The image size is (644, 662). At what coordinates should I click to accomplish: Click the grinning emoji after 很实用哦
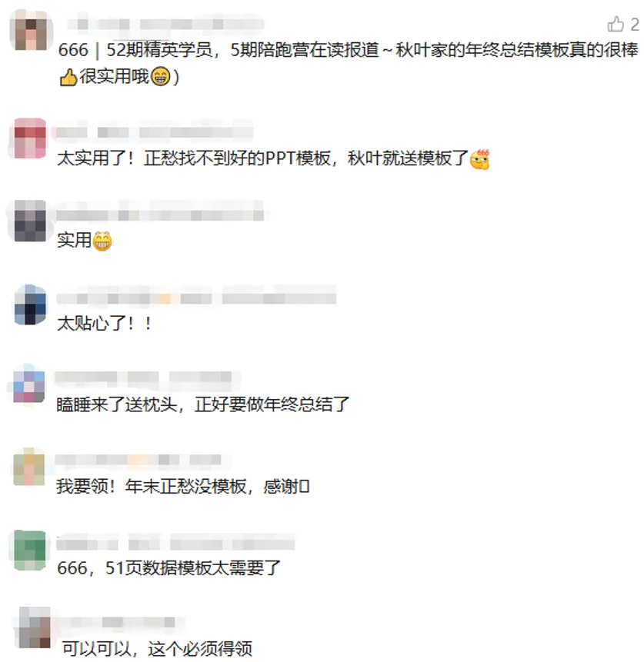tap(160, 76)
